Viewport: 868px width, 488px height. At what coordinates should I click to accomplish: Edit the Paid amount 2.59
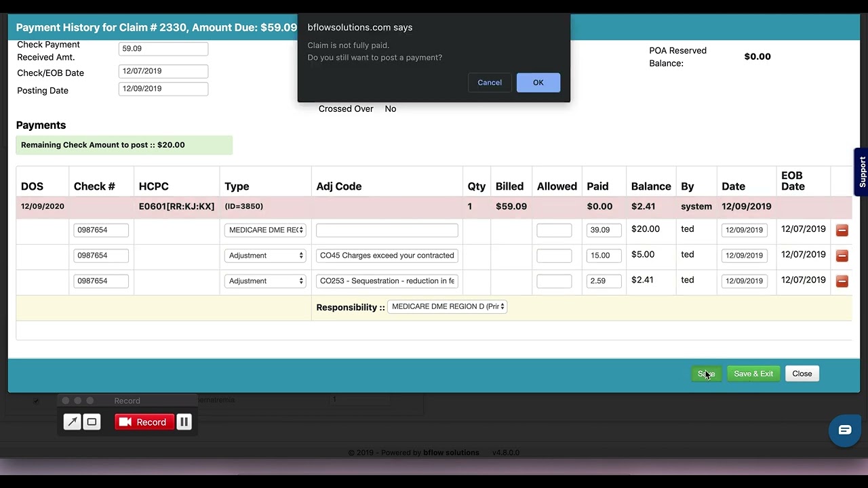click(x=604, y=281)
